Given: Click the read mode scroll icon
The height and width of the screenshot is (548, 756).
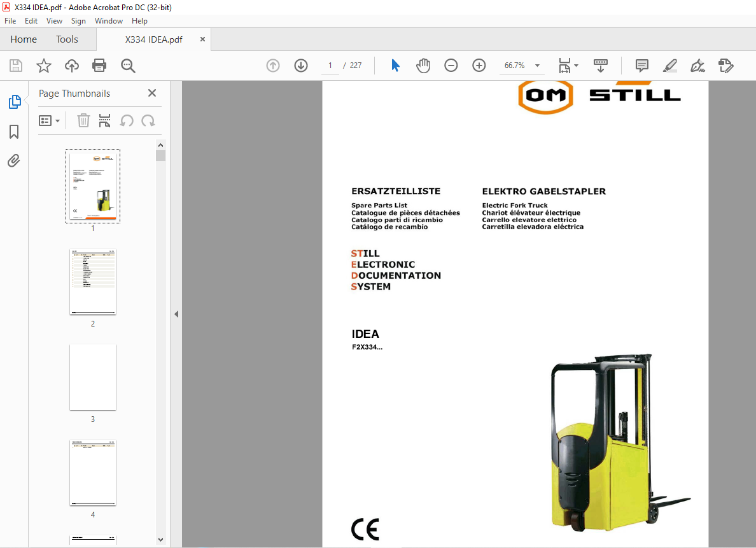Looking at the screenshot, I should point(600,66).
